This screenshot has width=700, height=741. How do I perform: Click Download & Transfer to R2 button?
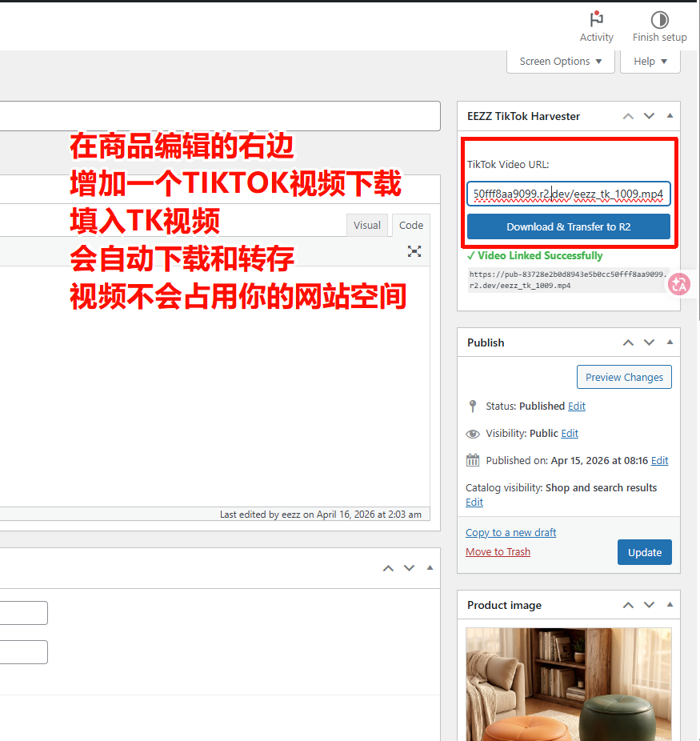click(x=568, y=226)
